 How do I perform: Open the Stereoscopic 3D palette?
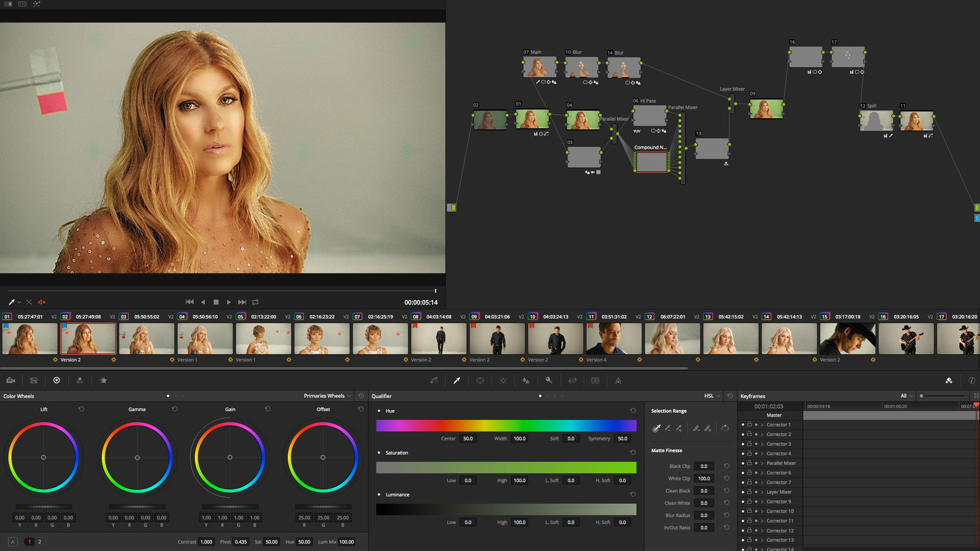click(x=595, y=381)
